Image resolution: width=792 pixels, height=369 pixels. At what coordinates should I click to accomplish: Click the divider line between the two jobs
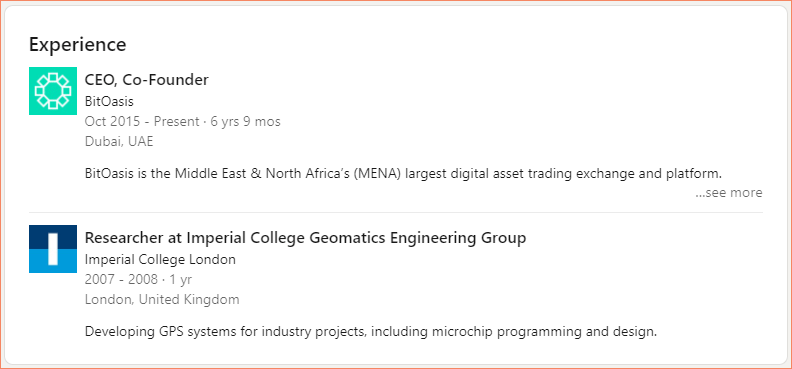[396, 213]
